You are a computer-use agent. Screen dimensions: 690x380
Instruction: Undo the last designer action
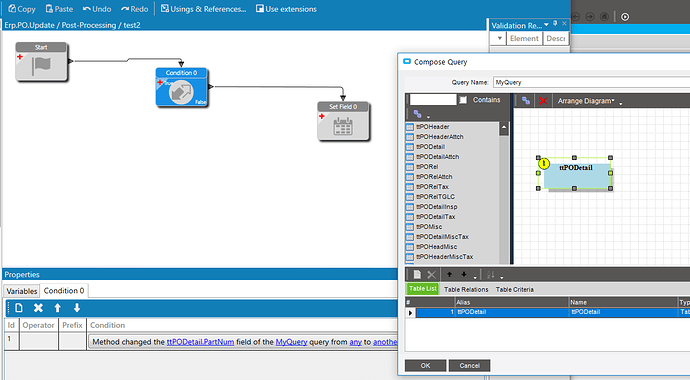97,9
